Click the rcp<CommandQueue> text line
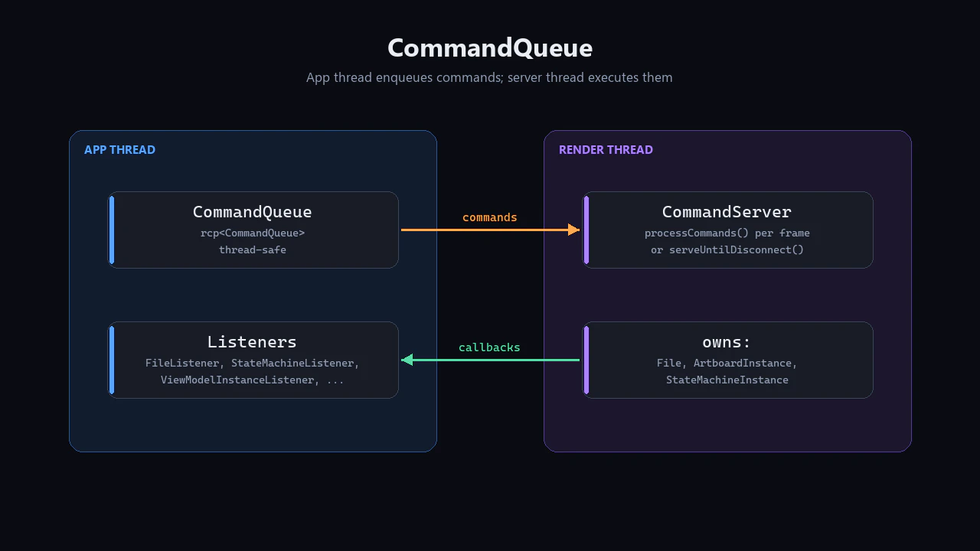This screenshot has height=551, width=980. (253, 233)
